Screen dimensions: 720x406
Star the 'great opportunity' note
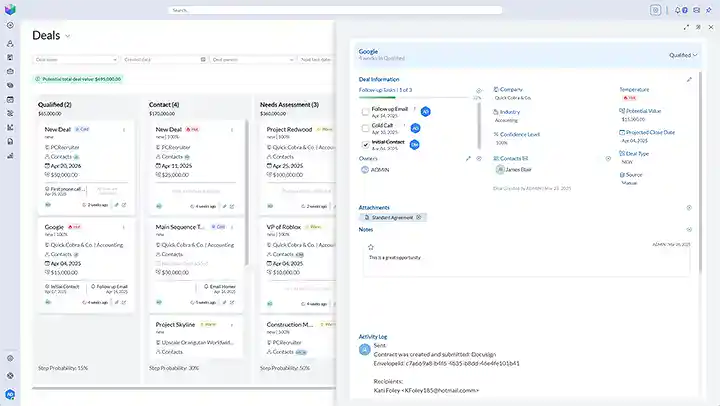click(371, 247)
